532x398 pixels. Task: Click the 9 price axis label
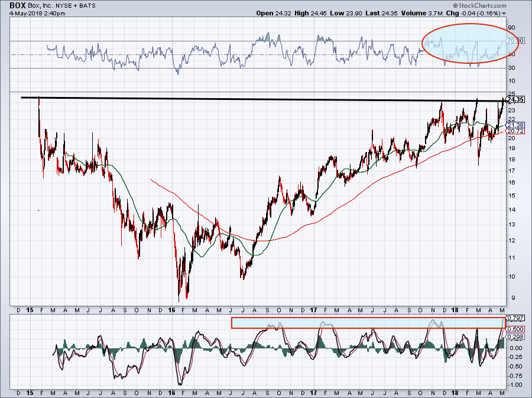[x=513, y=298]
